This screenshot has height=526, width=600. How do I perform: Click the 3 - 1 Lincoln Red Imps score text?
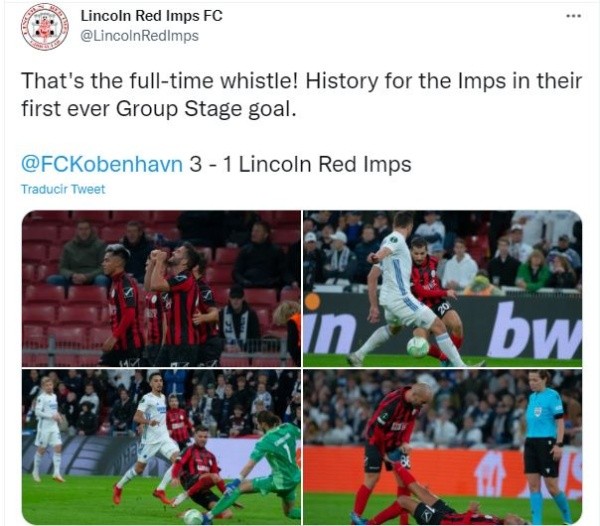(x=300, y=164)
